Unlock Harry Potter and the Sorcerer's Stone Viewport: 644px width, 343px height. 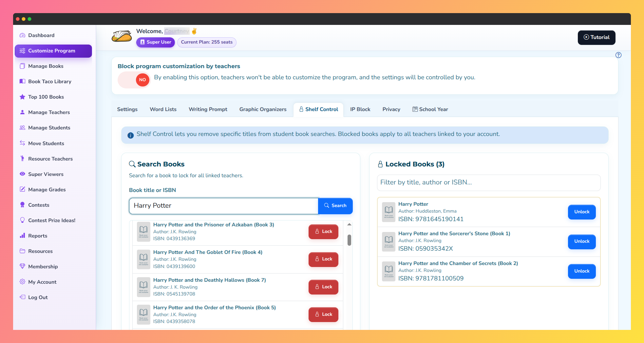(x=581, y=241)
